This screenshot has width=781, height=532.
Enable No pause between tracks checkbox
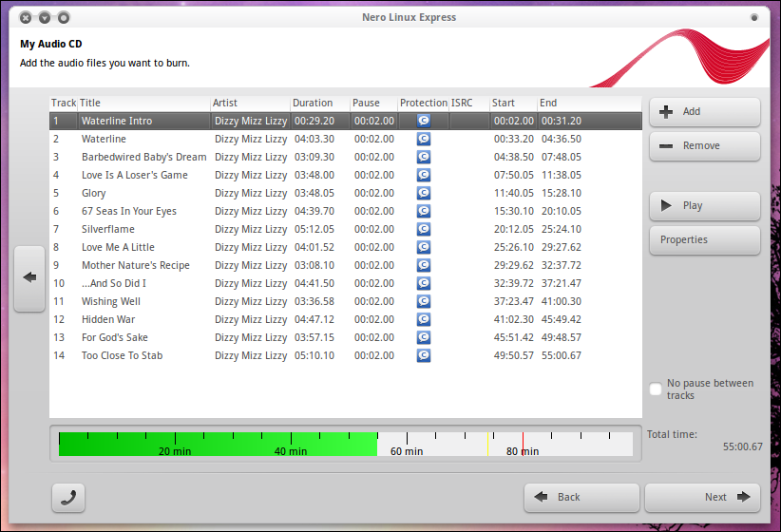[656, 389]
